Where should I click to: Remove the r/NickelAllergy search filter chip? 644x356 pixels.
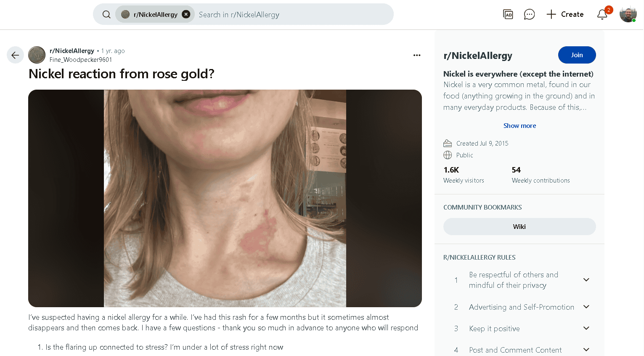tap(186, 13)
